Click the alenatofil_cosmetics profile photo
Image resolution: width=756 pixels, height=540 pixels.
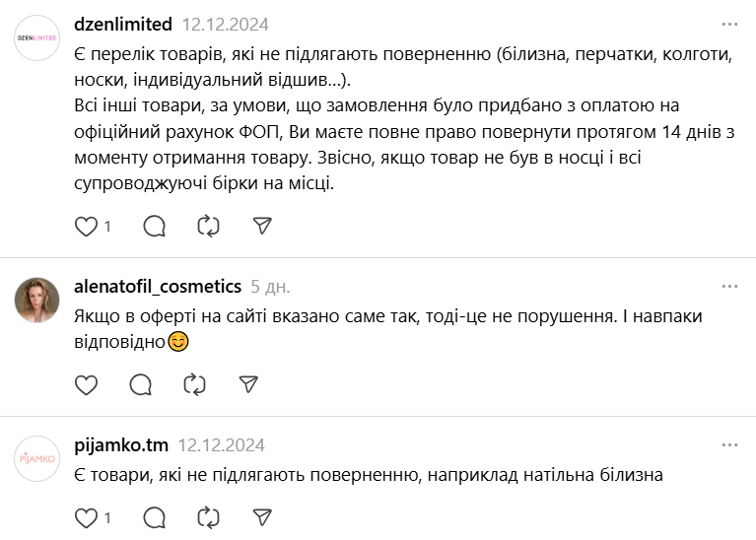coord(37,299)
